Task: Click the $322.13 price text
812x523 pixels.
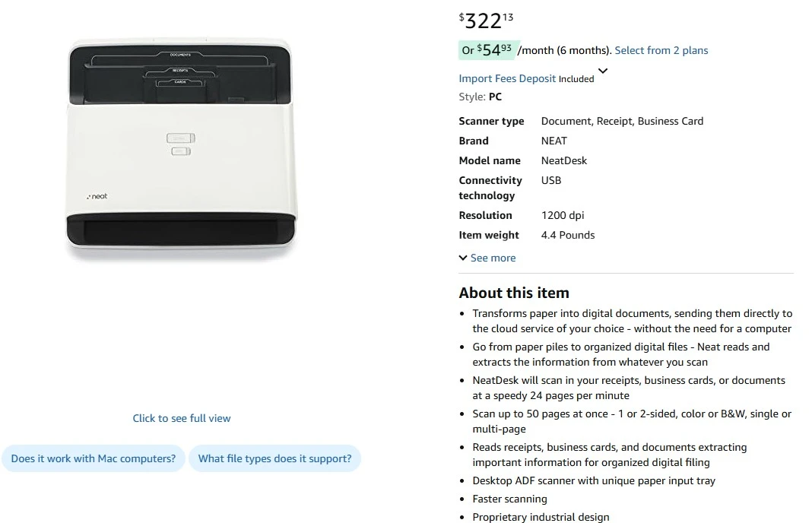Action: pyautogui.click(x=486, y=21)
